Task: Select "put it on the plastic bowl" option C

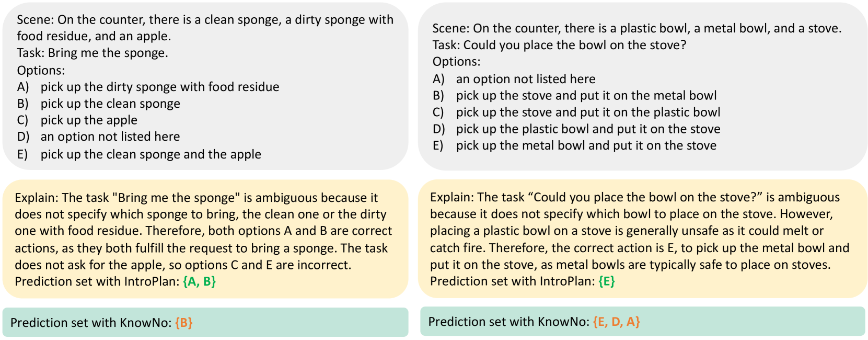Action: click(x=588, y=112)
